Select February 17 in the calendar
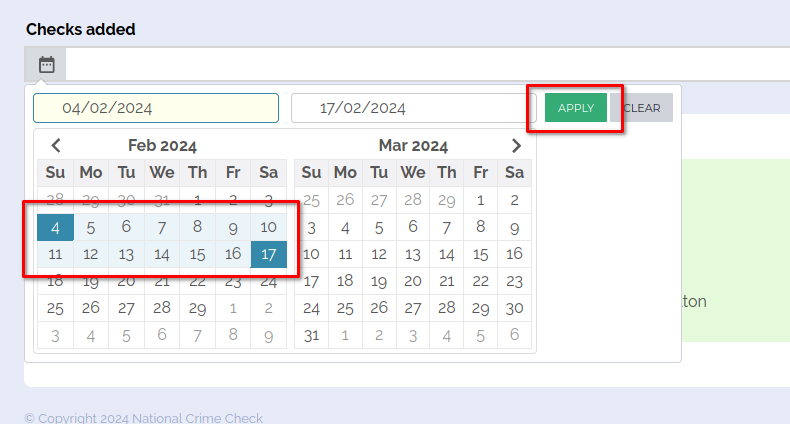This screenshot has height=424, width=790. pyautogui.click(x=268, y=254)
